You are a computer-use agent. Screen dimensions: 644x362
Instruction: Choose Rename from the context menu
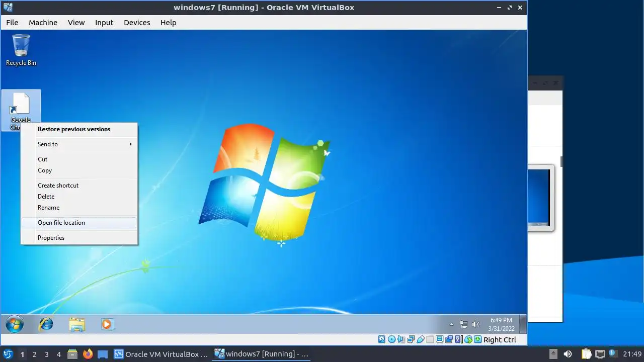(79, 208)
